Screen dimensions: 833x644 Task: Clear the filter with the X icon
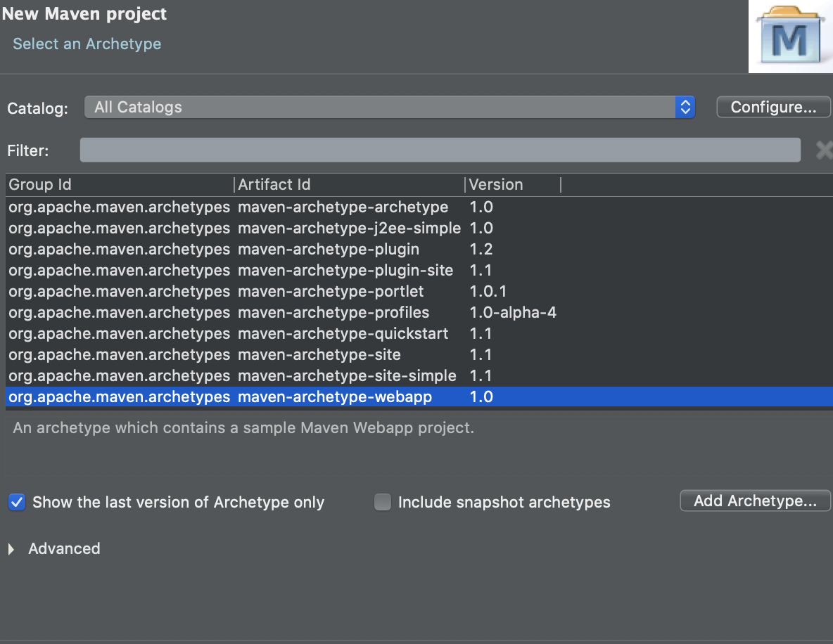(825, 150)
